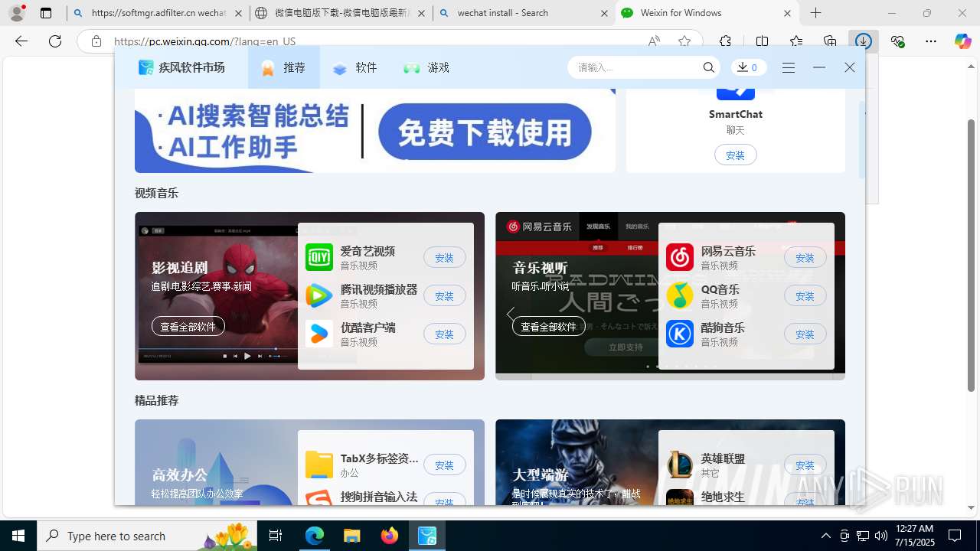Open the 推荐 tab in software market
This screenshot has height=551, width=980.
(283, 67)
